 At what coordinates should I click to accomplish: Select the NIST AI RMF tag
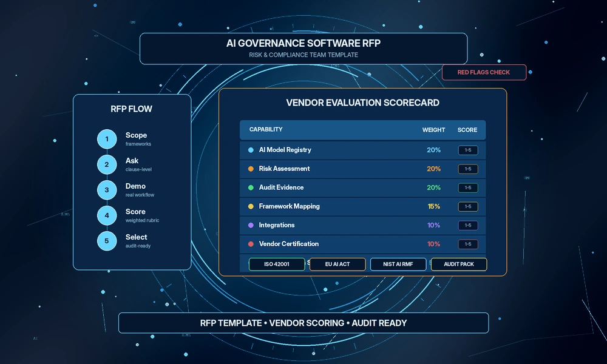[398, 264]
